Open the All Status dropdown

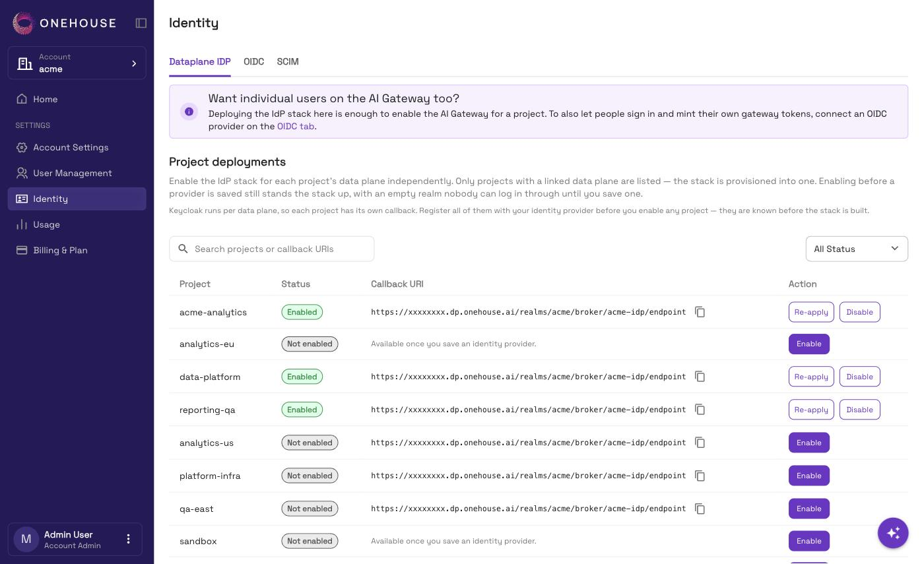click(857, 249)
